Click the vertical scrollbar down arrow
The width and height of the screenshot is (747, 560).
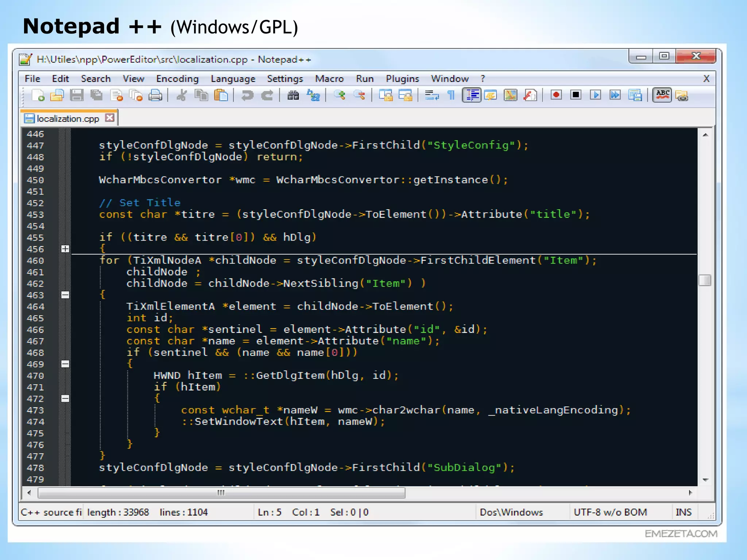705,480
